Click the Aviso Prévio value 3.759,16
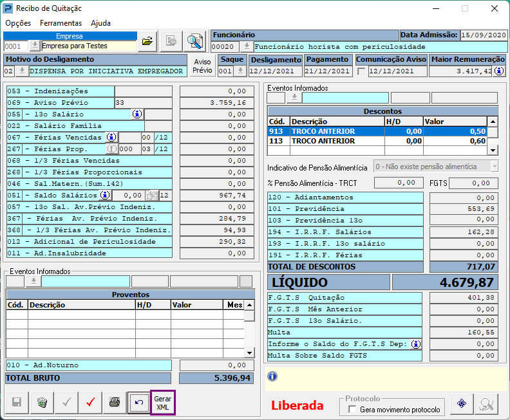510x420 pixels. click(x=216, y=103)
